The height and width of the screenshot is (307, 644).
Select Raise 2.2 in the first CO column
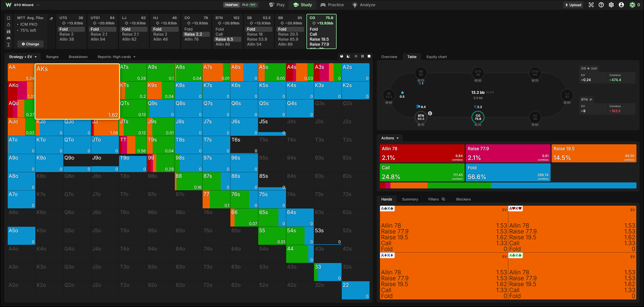point(197,34)
